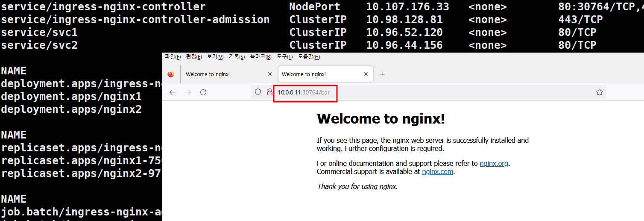This screenshot has height=221, width=644.
Task: Reload the nginx page
Action: [203, 92]
